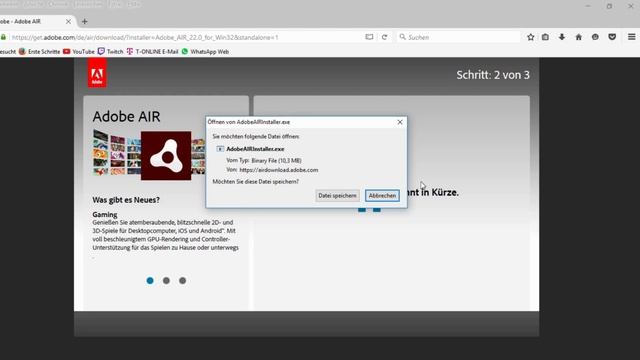Click the Adobe logo on the page
The image size is (640, 360).
pyautogui.click(x=97, y=73)
